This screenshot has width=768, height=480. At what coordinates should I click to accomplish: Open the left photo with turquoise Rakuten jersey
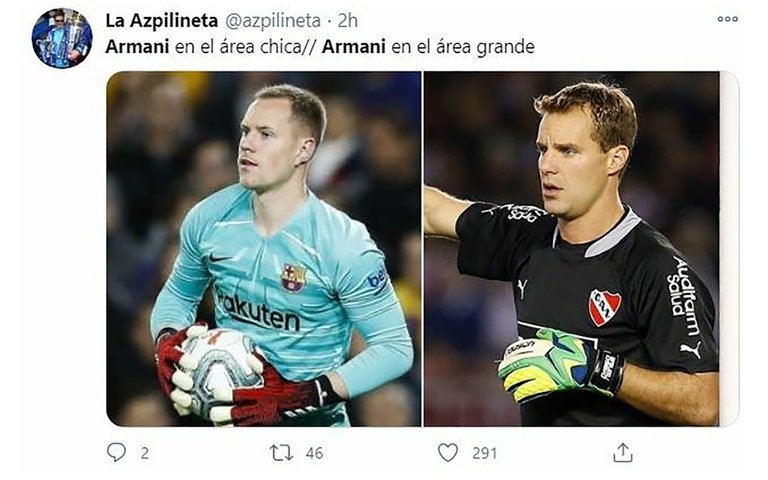(264, 249)
